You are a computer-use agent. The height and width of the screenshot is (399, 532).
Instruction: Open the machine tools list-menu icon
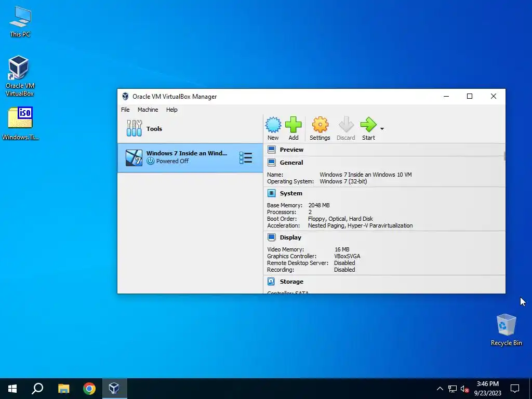click(246, 158)
